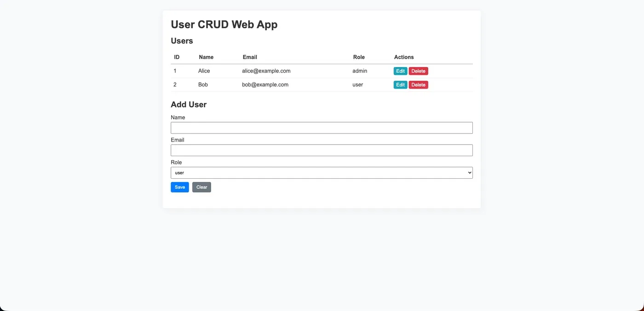Delete the Bob user row
The image size is (644, 311).
[x=418, y=85]
